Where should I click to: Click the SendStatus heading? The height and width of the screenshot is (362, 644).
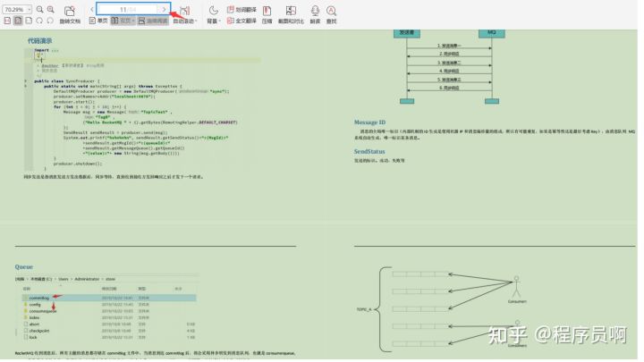click(x=369, y=151)
